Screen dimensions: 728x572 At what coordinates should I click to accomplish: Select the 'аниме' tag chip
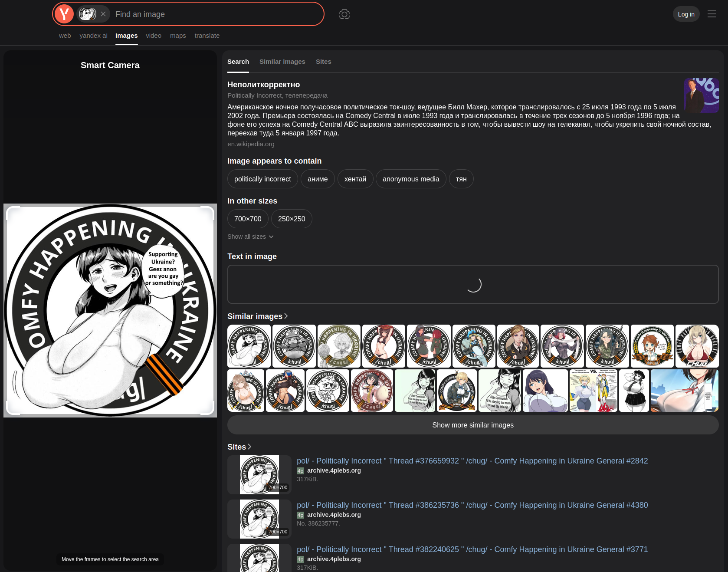[x=318, y=179]
